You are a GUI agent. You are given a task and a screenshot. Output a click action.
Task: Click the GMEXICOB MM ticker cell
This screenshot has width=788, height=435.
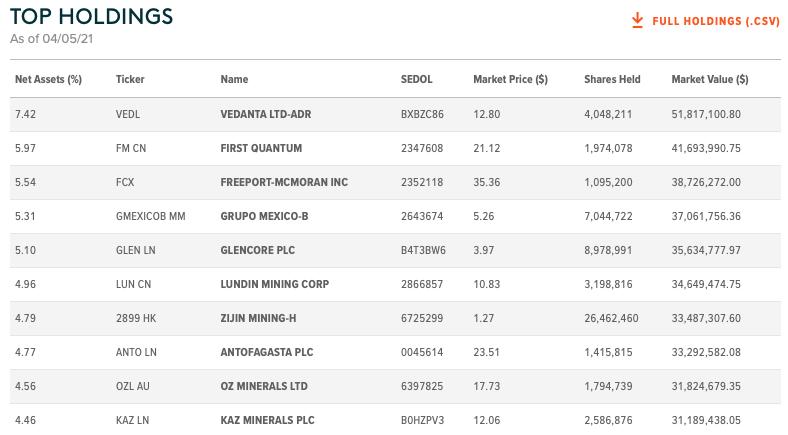150,216
